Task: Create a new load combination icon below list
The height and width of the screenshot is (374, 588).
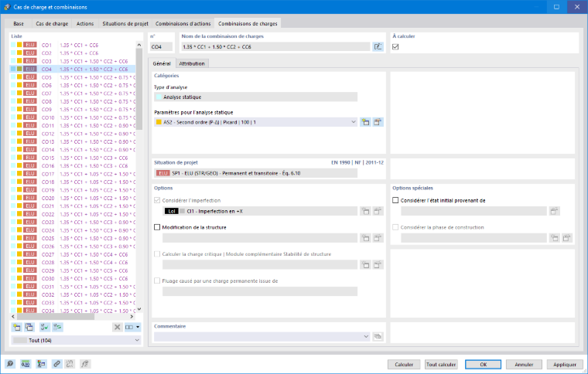Action: [x=16, y=327]
